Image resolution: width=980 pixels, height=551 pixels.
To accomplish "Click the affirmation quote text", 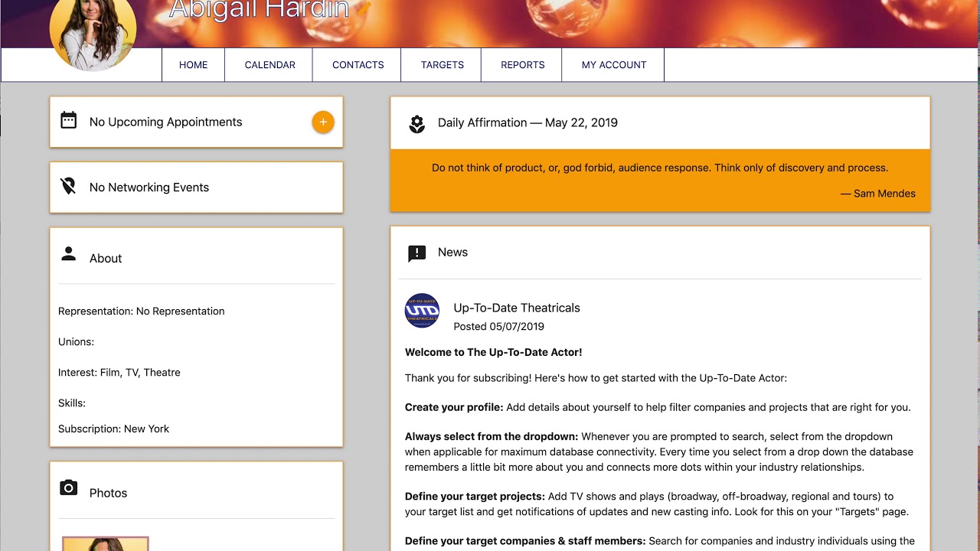I will (x=660, y=168).
